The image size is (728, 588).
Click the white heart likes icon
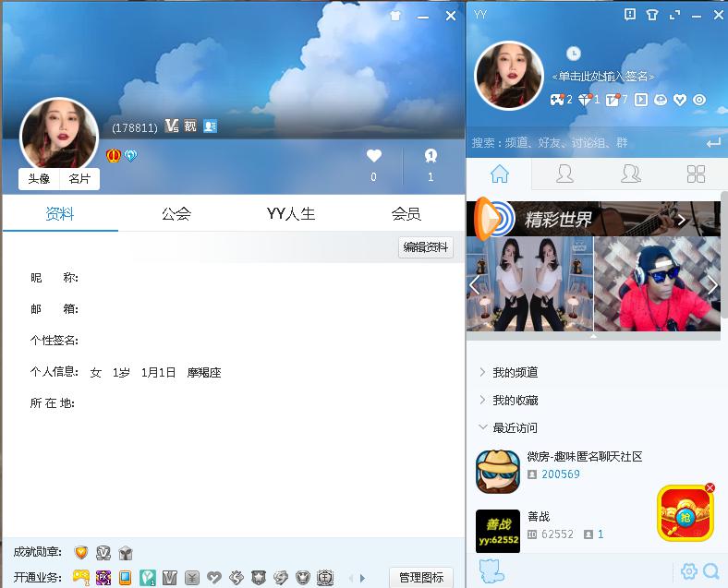[374, 156]
